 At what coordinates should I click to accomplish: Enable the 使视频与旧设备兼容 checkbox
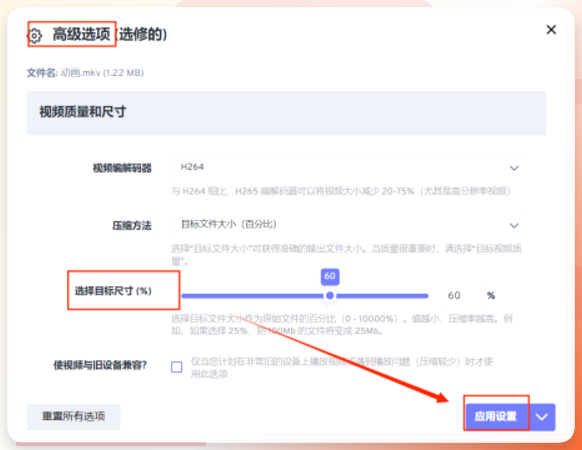click(x=177, y=367)
